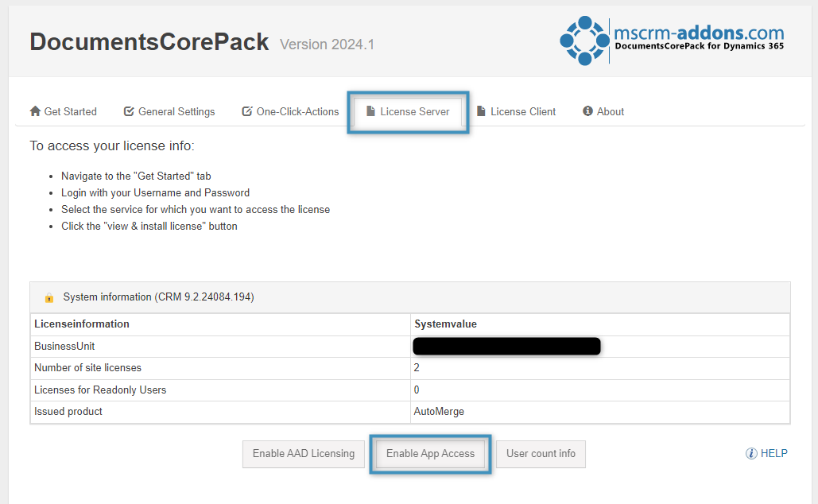
Task: Click the info circle icon beside About
Action: (587, 111)
